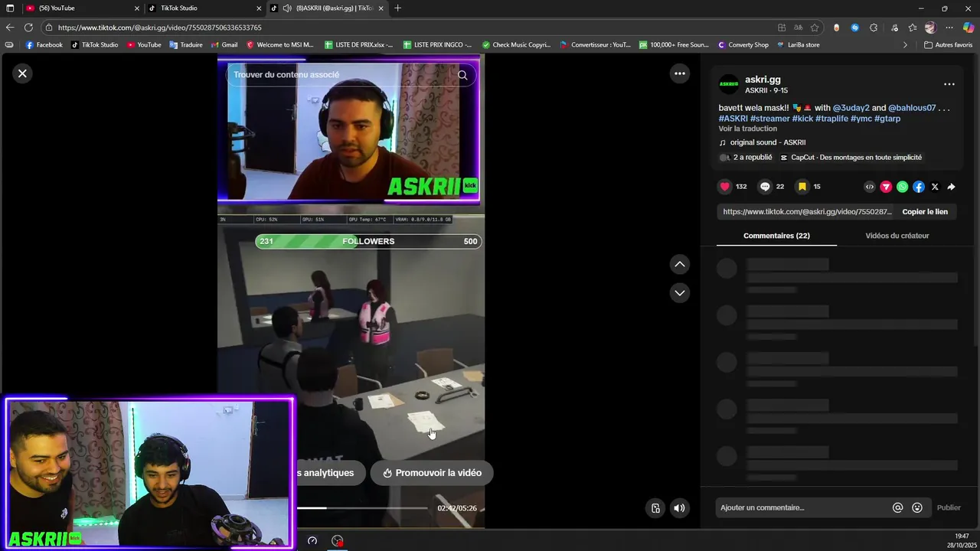
Task: Click the magnifier search icon in video
Action: [462, 75]
